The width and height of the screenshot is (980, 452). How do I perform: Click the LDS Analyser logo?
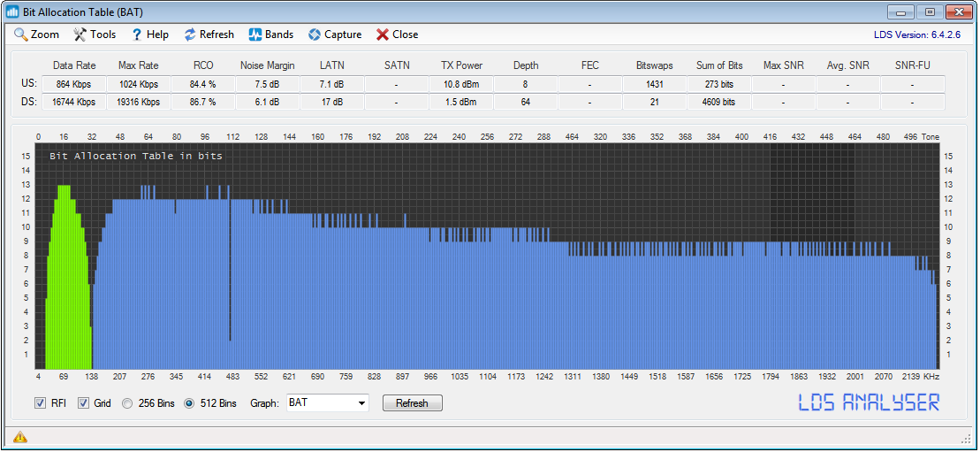pos(869,402)
